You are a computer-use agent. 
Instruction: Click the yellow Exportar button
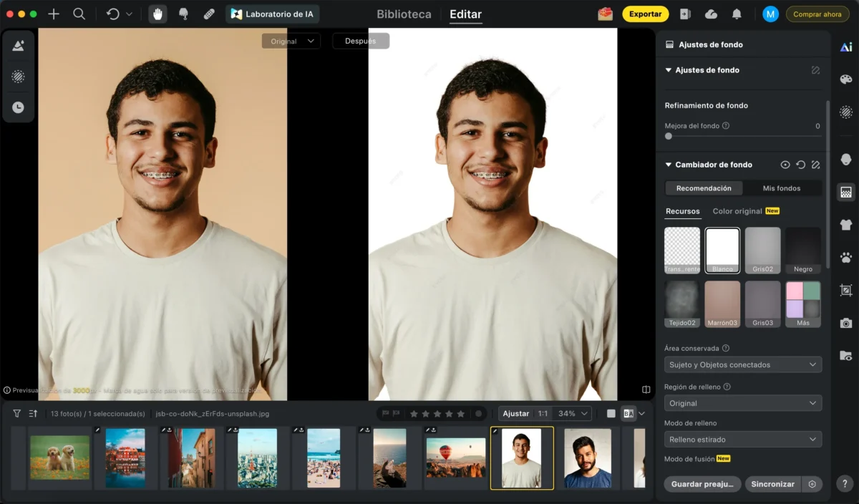645,14
